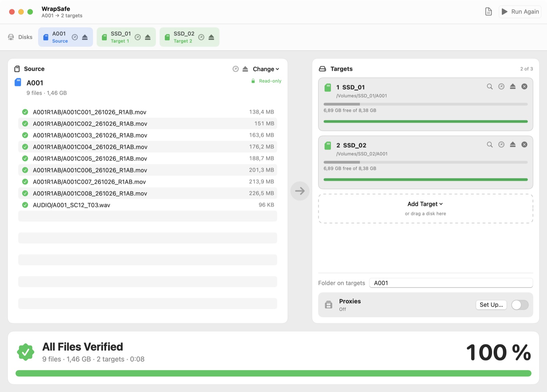This screenshot has width=547, height=392.
Task: Click the overall 100 % progress bar
Action: (x=273, y=373)
